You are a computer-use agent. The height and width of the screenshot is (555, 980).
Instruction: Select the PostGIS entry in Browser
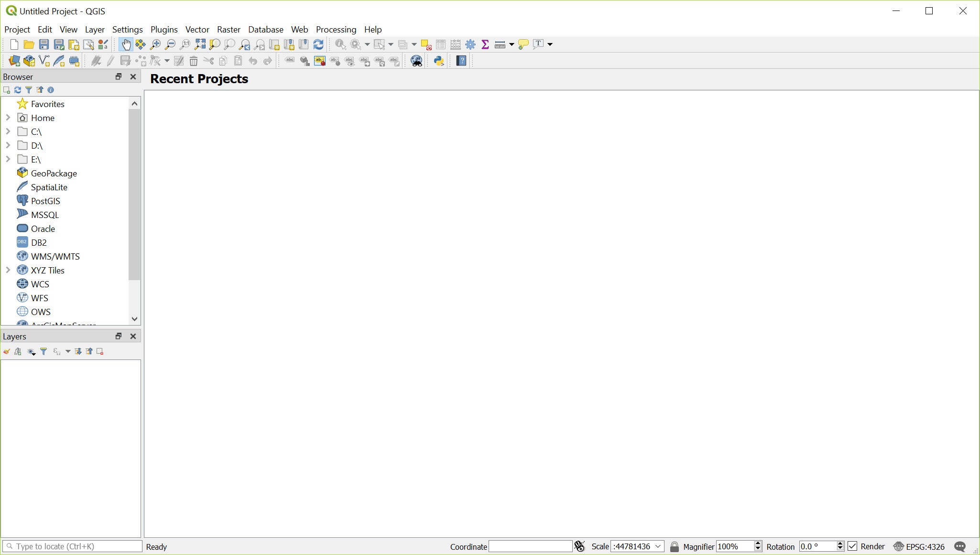tap(45, 201)
